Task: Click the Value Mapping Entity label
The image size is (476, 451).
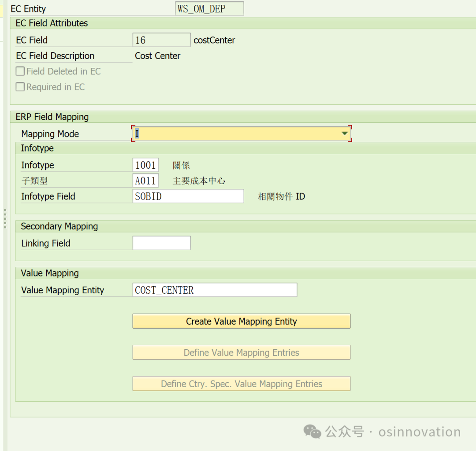Action: pyautogui.click(x=63, y=290)
